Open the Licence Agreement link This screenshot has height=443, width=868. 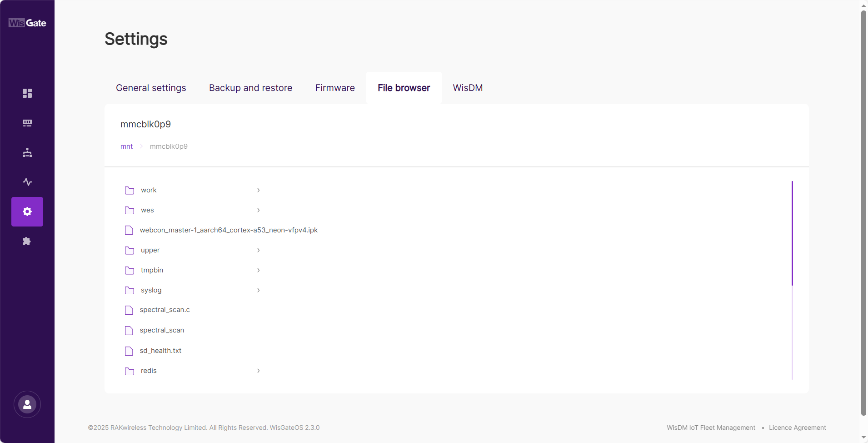pyautogui.click(x=797, y=428)
